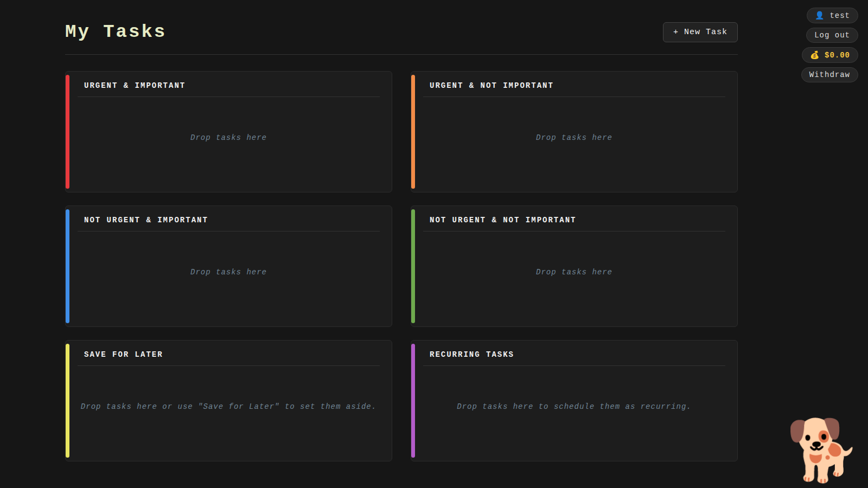The image size is (868, 488).
Task: Select the Not Urgent & Important header
Action: coord(146,220)
